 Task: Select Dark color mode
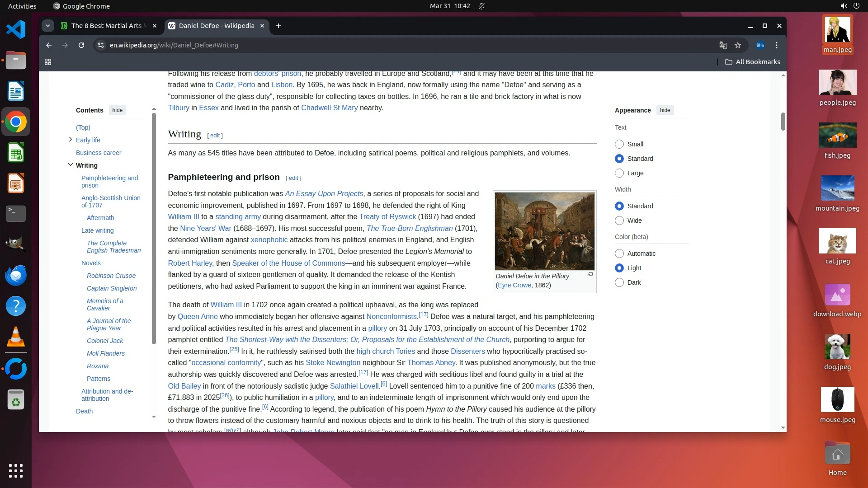click(619, 282)
